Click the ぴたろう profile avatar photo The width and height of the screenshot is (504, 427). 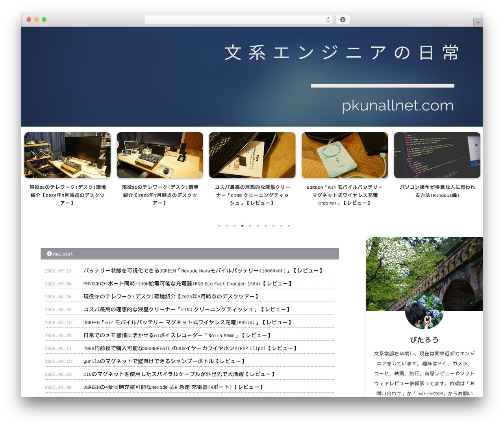[x=424, y=310]
